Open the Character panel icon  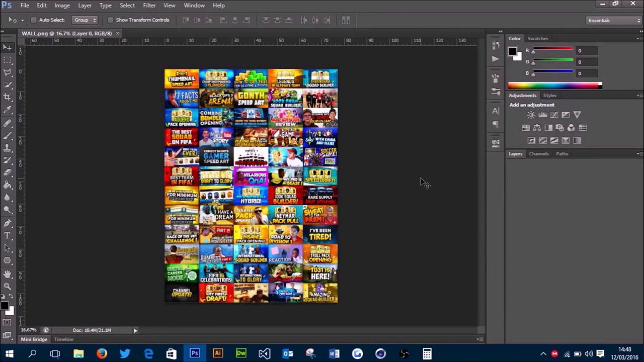point(496,111)
